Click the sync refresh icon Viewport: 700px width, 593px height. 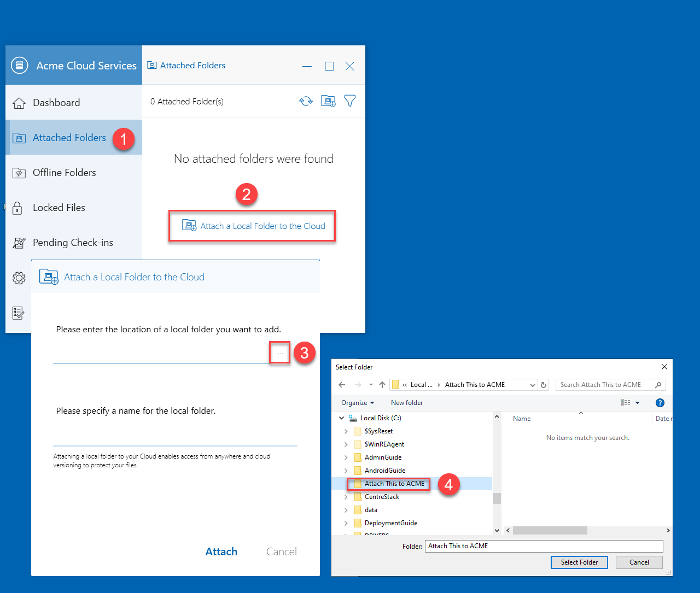click(306, 101)
